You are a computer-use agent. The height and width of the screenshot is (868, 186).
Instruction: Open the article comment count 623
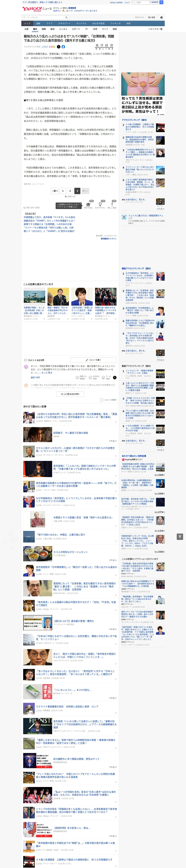pyautogui.click(x=45, y=47)
